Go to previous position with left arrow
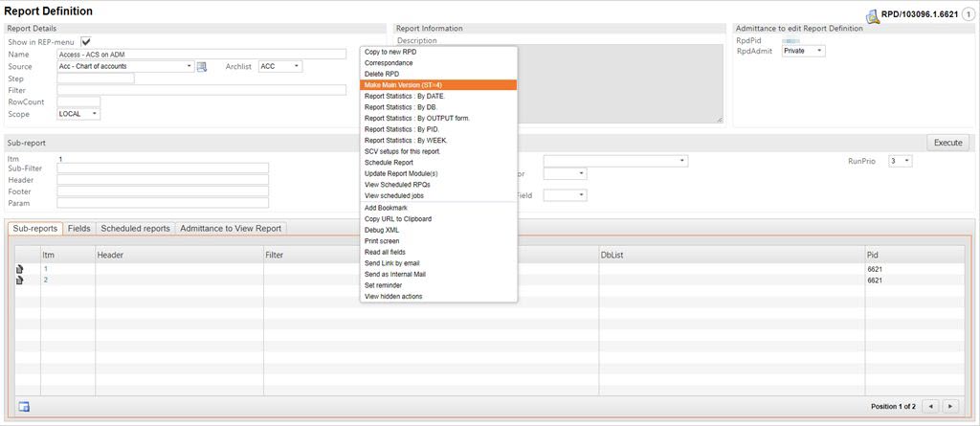Image resolution: width=980 pixels, height=426 pixels. [x=932, y=406]
